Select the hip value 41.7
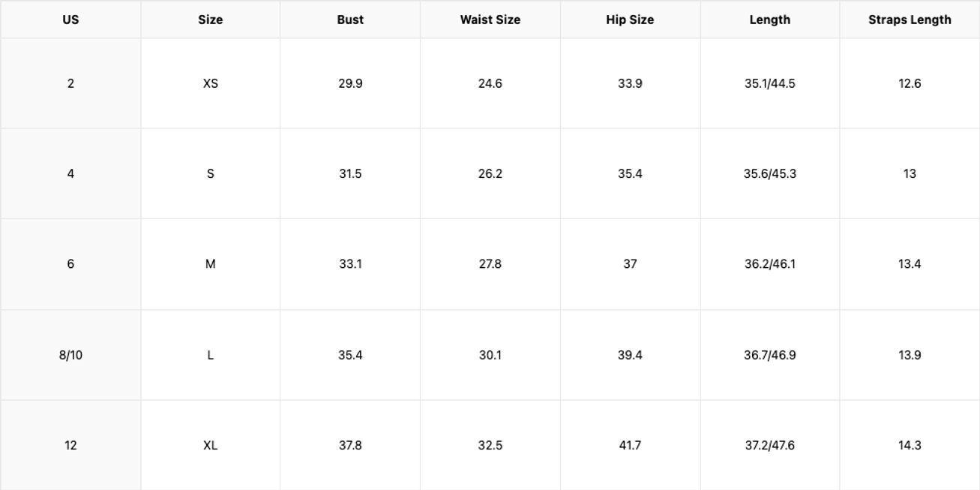 630,445
